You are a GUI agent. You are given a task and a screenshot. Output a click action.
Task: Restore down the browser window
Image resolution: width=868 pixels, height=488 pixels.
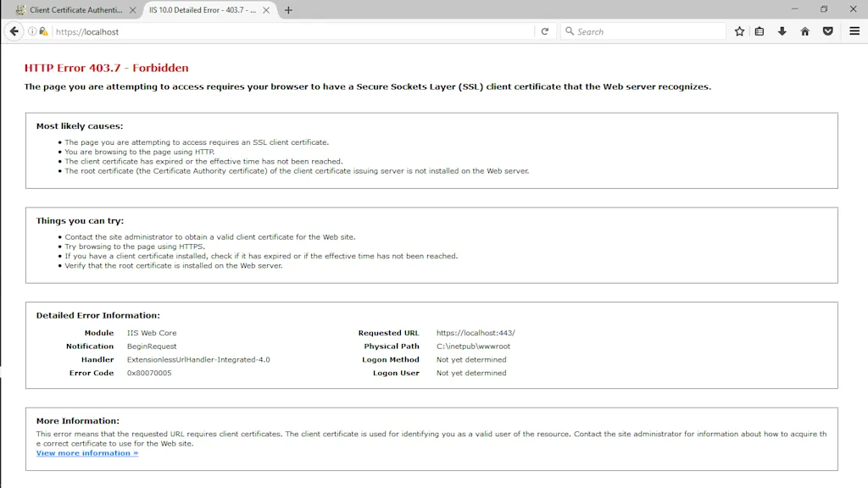[824, 8]
